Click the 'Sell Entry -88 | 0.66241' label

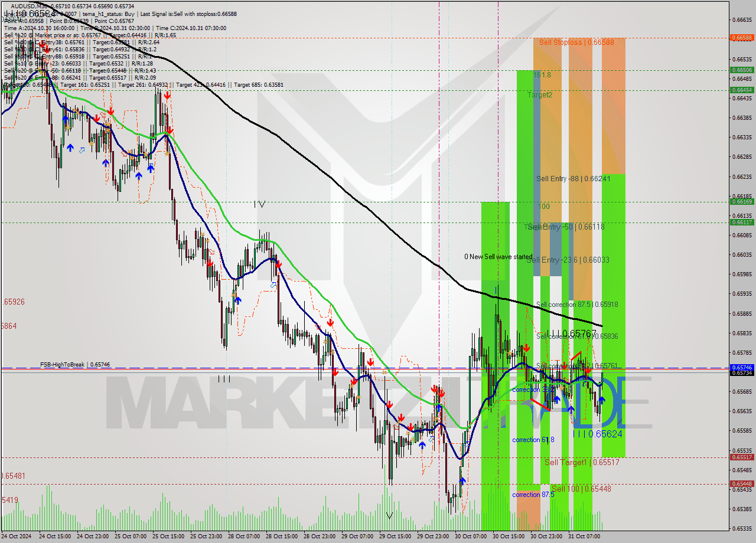(x=573, y=179)
